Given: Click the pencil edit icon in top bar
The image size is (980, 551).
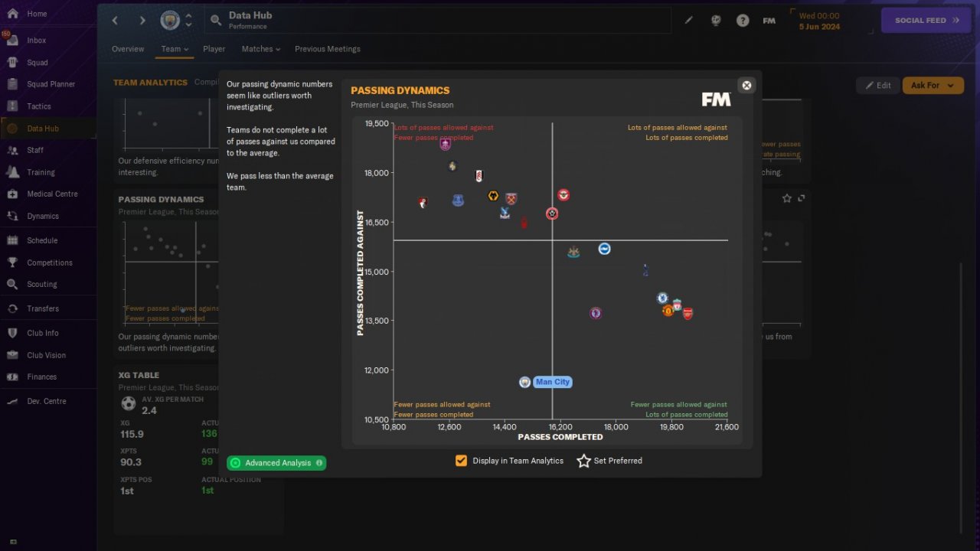Looking at the screenshot, I should [688, 21].
